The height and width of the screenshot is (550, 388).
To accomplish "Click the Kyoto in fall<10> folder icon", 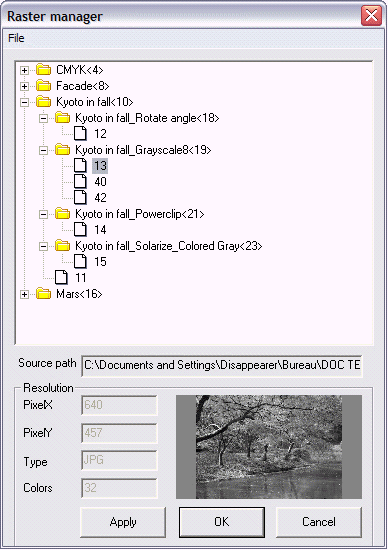I will 44,101.
